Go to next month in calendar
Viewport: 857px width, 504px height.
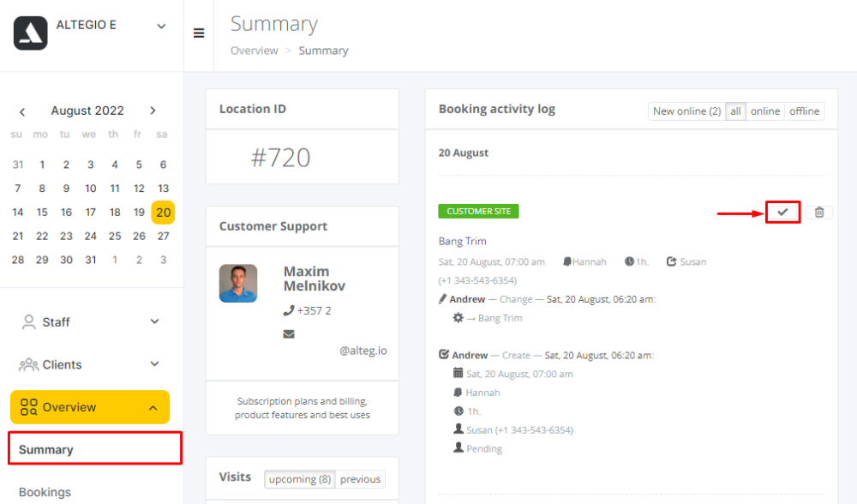pos(153,111)
